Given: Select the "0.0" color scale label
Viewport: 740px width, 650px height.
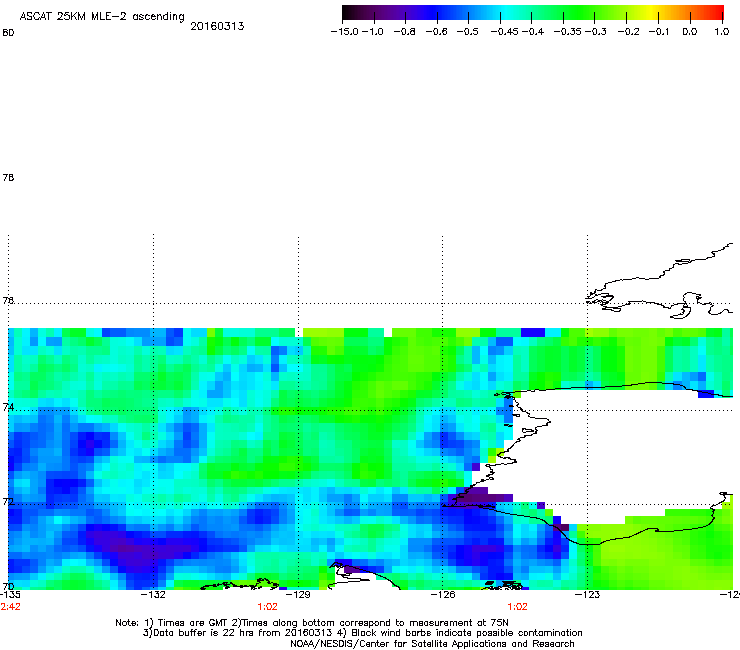Looking at the screenshot, I should [690, 32].
